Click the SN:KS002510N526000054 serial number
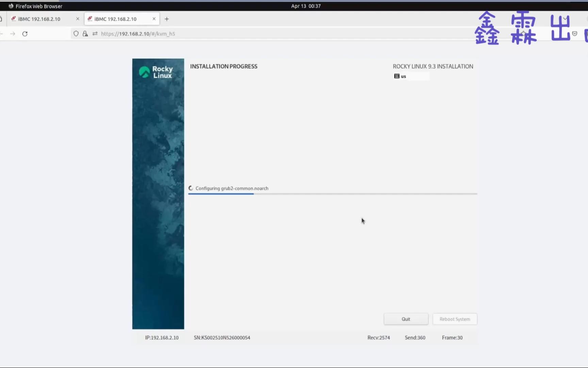This screenshot has height=368, width=588. click(x=222, y=338)
